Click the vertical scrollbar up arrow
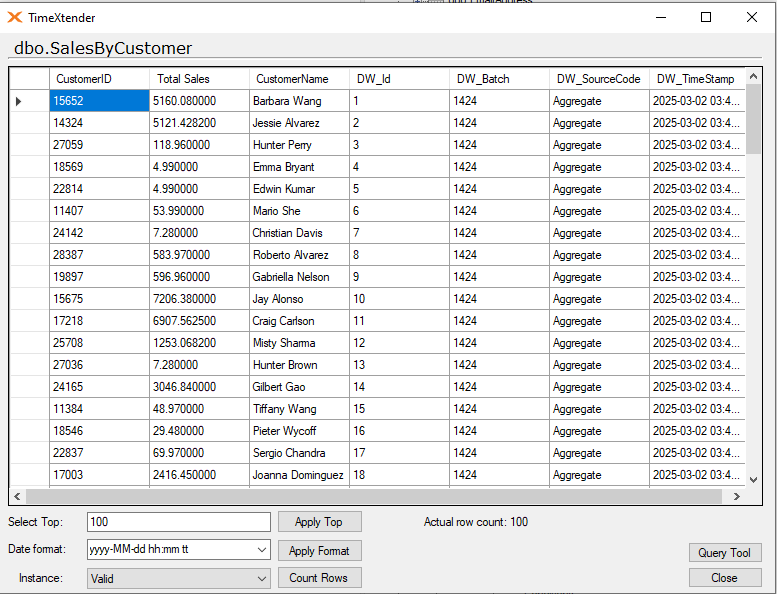Screen dimensions: 777x594 (753, 76)
